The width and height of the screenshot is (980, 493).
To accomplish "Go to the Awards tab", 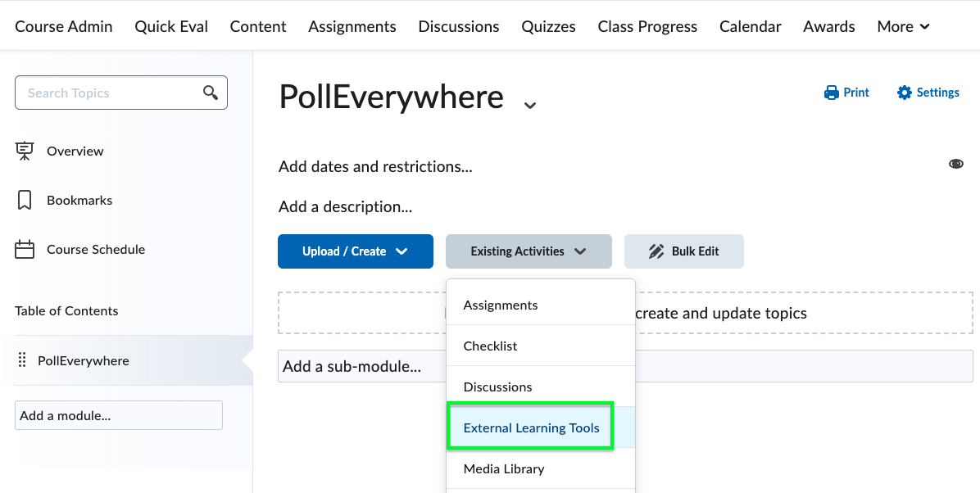I will click(x=829, y=27).
